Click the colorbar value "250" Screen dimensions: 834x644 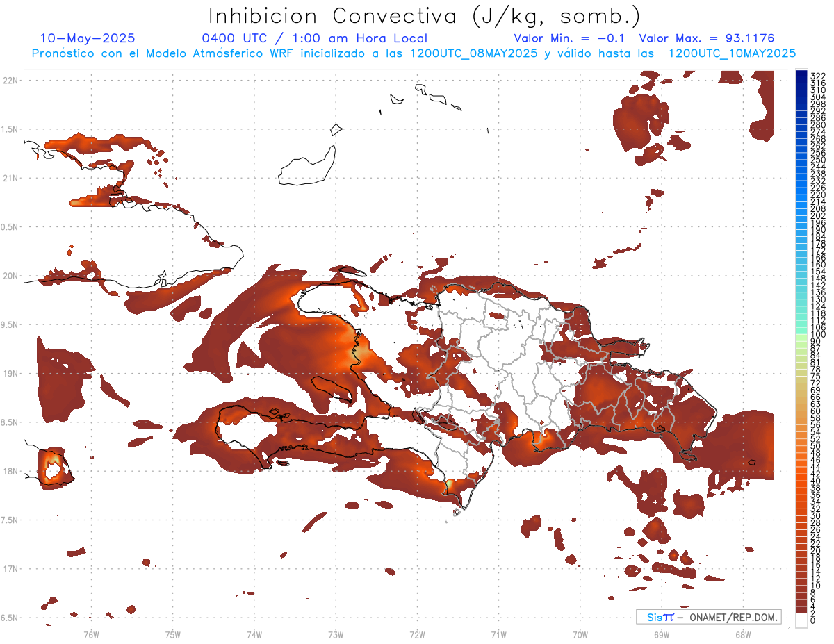[817, 160]
